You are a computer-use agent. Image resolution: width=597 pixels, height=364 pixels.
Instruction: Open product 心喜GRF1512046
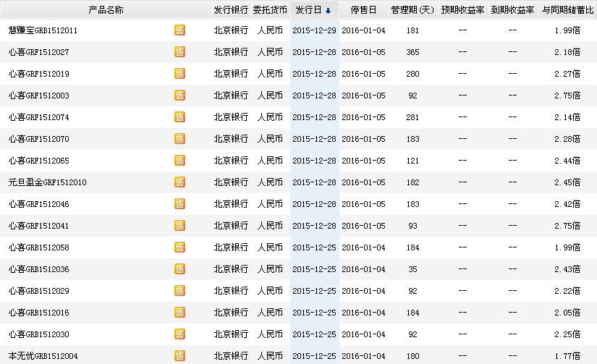(39, 204)
